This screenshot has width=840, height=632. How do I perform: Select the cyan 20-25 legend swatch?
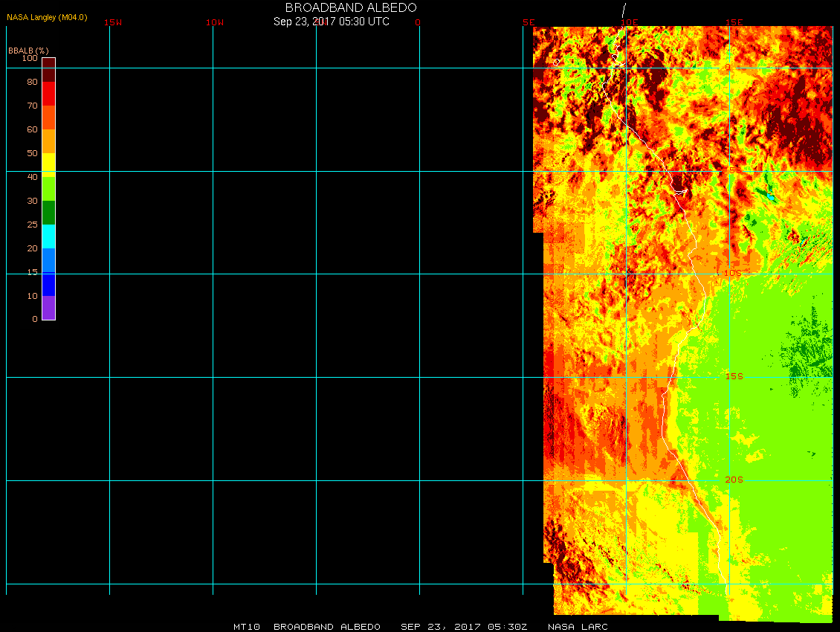(48, 236)
